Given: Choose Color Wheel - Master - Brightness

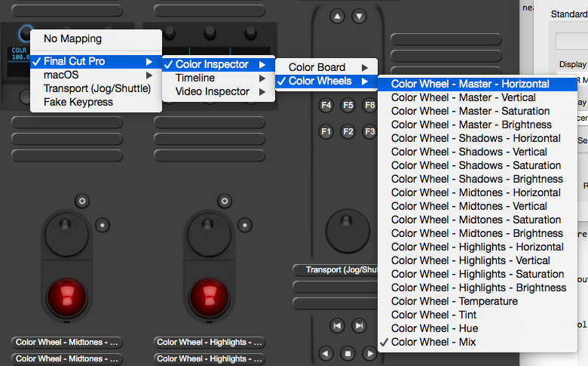Looking at the screenshot, I should tap(477, 125).
